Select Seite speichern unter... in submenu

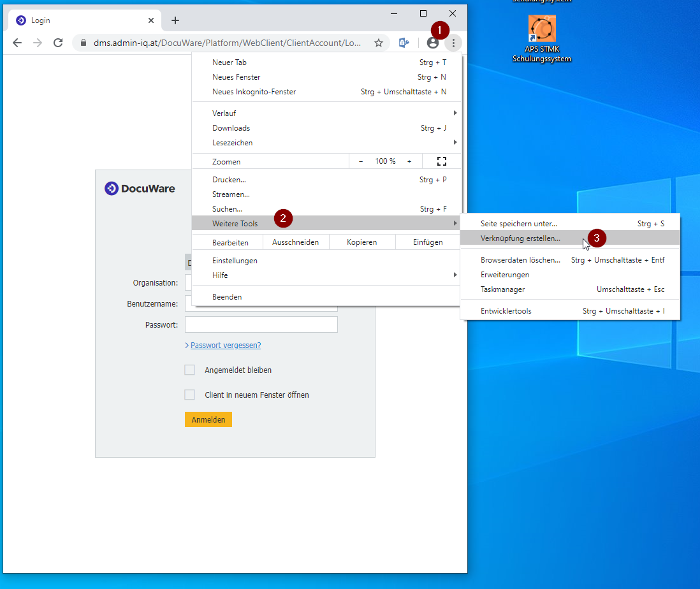(570, 224)
